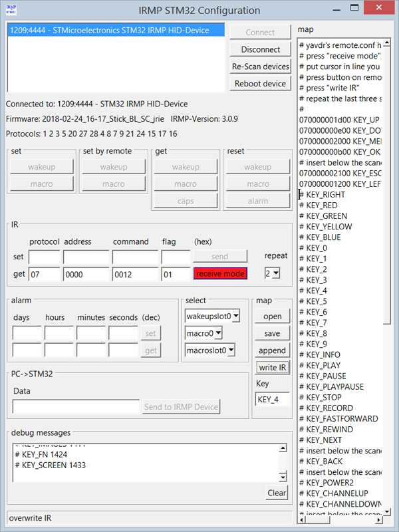Click Re-Scan devices button

(x=261, y=66)
